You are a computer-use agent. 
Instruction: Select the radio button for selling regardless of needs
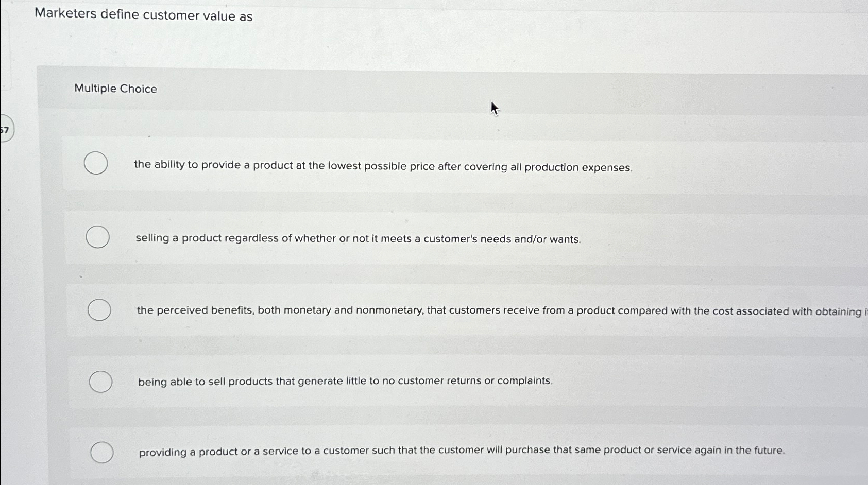98,237
